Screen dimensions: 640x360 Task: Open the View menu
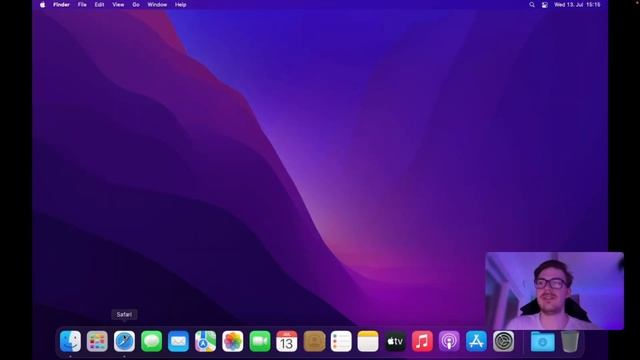(x=118, y=5)
